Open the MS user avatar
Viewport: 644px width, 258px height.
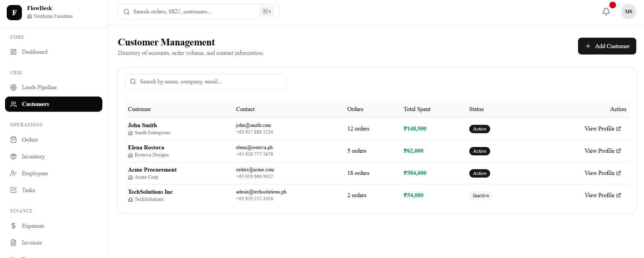click(x=629, y=12)
